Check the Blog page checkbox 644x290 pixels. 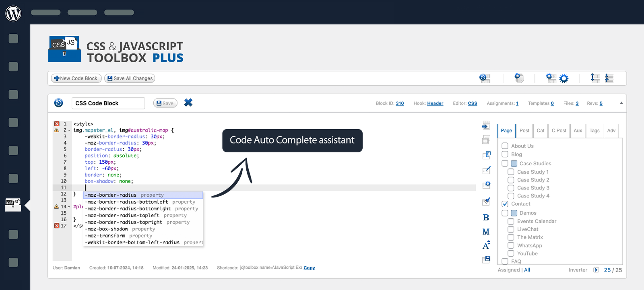pos(505,154)
